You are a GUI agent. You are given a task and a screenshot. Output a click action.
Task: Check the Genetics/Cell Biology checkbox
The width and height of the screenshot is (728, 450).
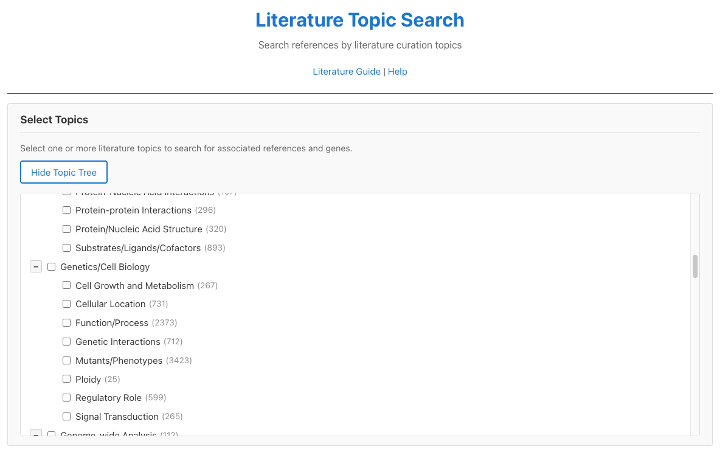coord(52,267)
